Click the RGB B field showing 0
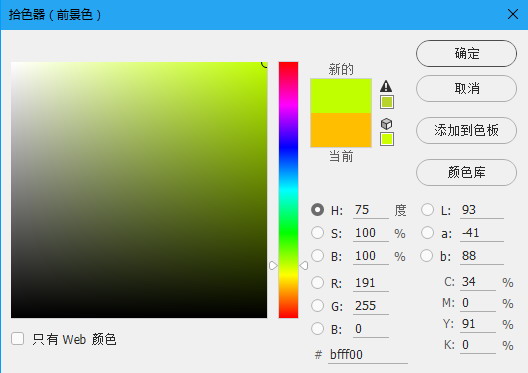Screen dimensions: 528x373 click(371, 329)
